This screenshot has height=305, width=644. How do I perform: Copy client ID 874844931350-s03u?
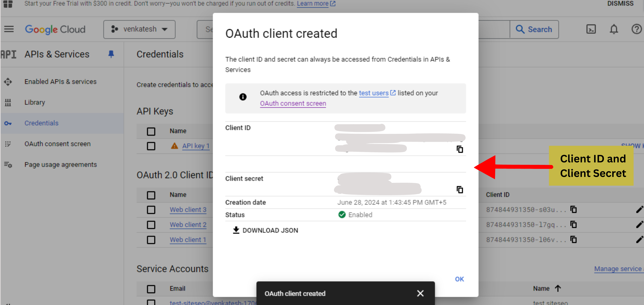573,209
